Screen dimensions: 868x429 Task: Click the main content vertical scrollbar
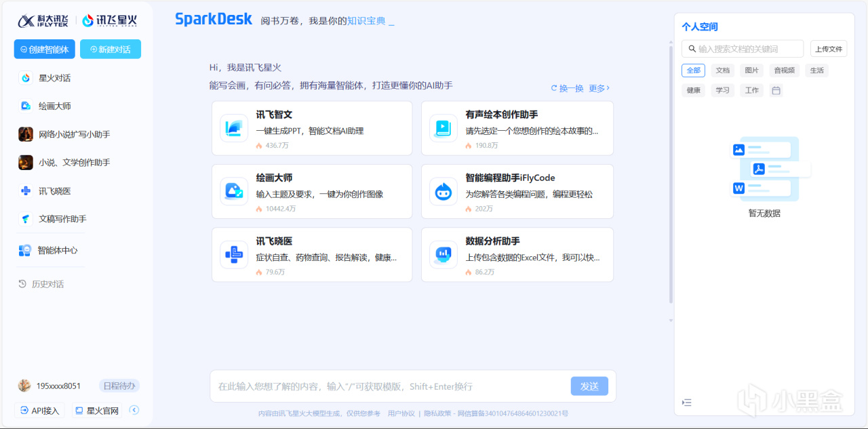tap(671, 174)
